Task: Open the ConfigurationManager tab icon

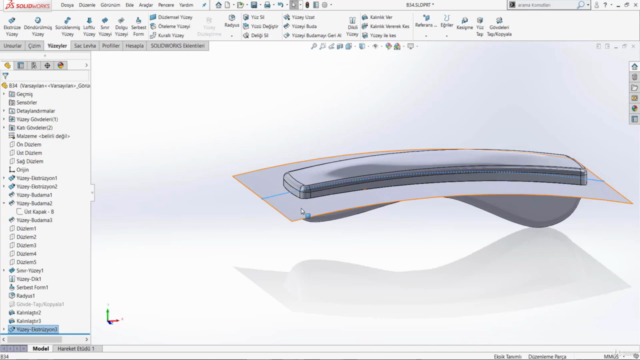Action: click(x=34, y=65)
